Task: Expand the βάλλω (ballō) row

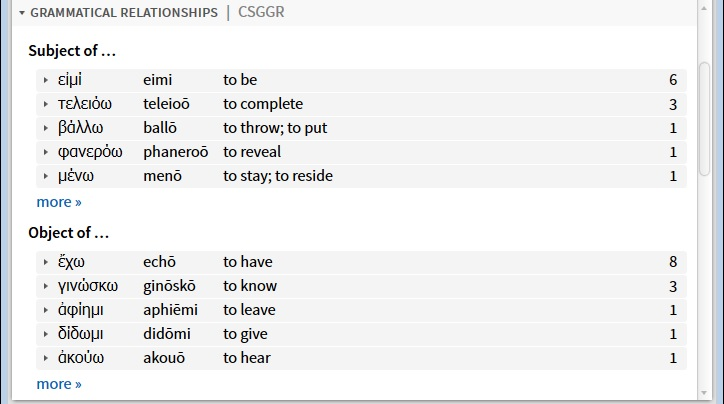Action: click(x=46, y=128)
